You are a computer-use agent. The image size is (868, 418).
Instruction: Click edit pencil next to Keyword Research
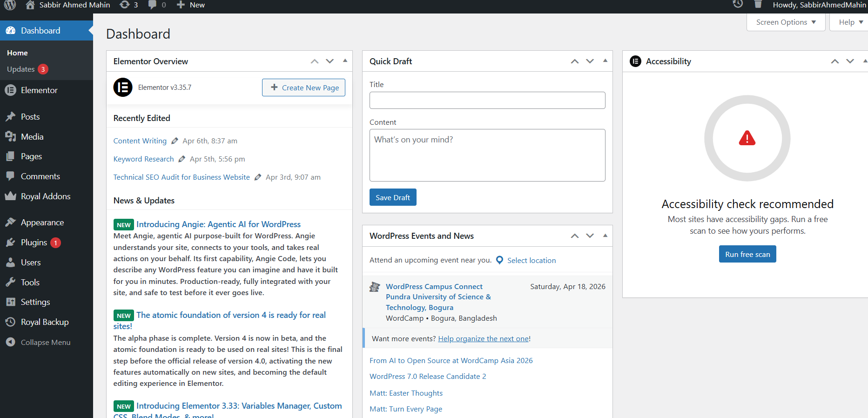[182, 159]
